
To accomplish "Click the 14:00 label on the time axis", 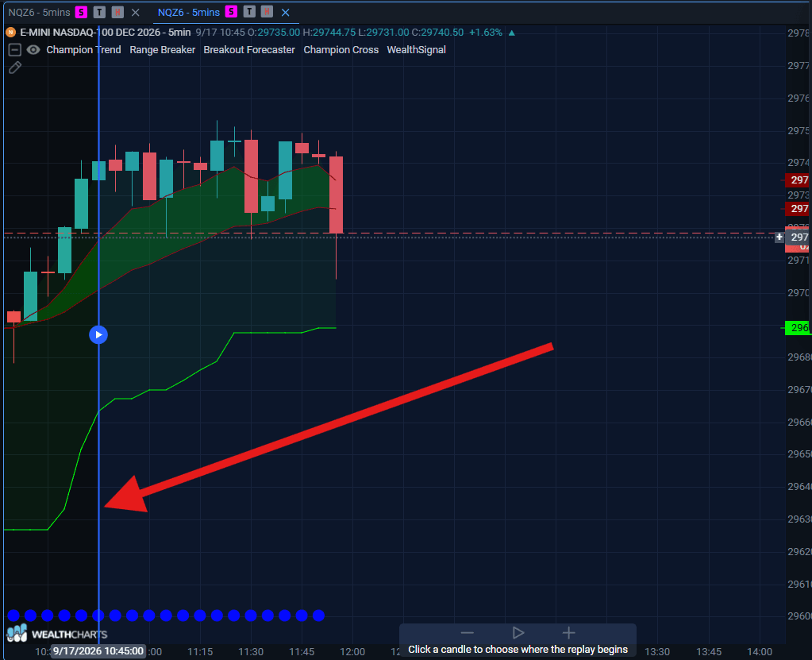I will click(759, 651).
